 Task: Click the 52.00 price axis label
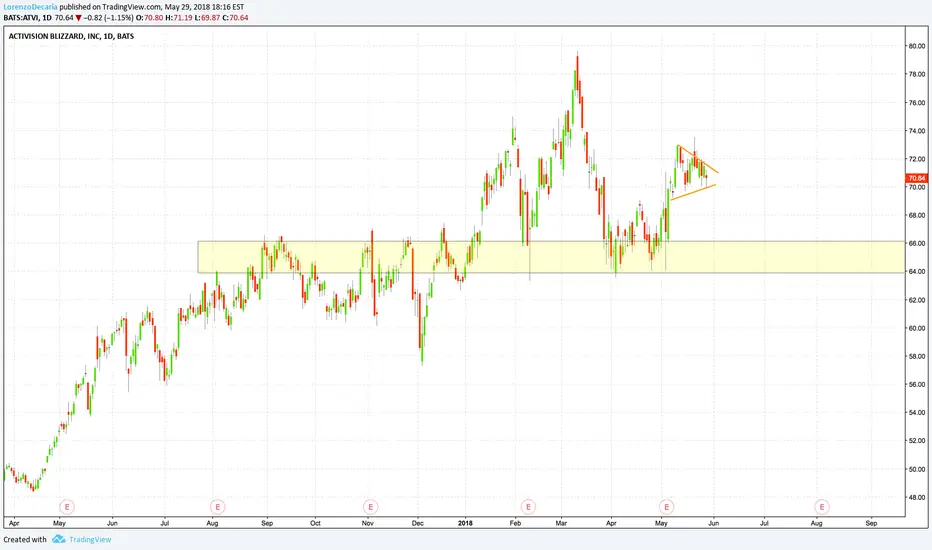tap(917, 441)
